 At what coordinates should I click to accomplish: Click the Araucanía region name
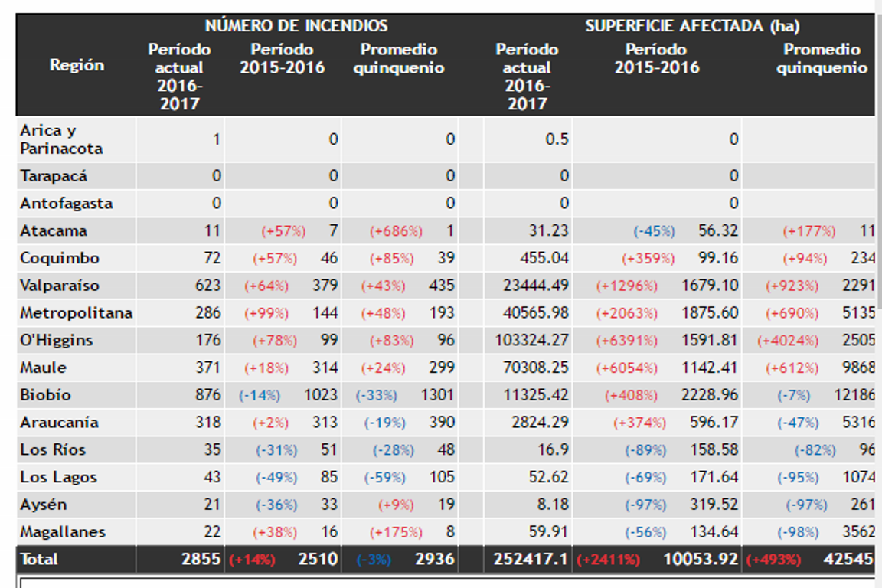pyautogui.click(x=59, y=423)
